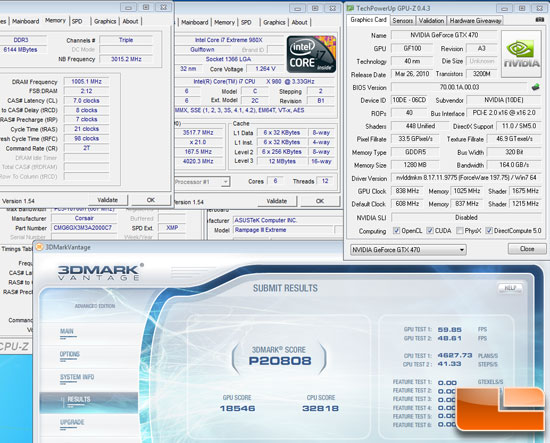Click the BIOS Version field 70.00.1A.00.03
This screenshot has width=550, height=443.
click(x=459, y=87)
